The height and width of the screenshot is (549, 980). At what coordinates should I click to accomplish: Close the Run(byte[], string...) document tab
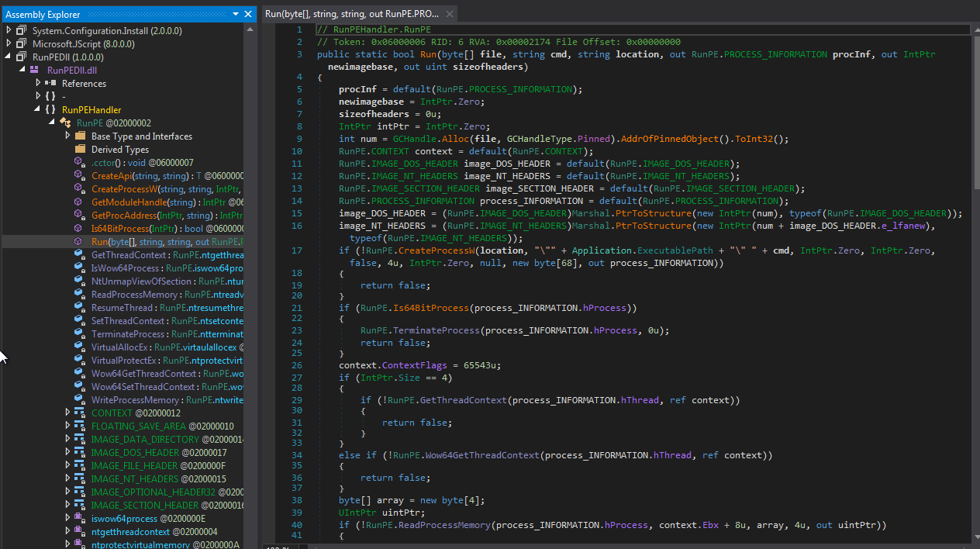[x=447, y=14]
